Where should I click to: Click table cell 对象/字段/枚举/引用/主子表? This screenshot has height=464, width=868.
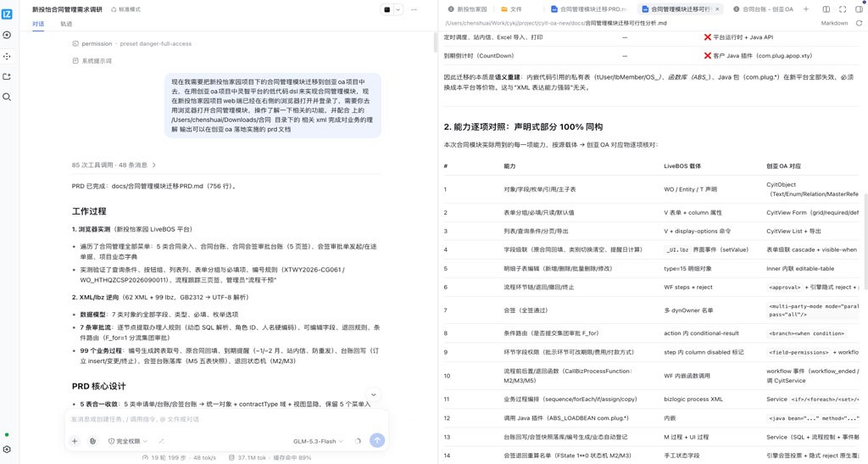click(539, 189)
